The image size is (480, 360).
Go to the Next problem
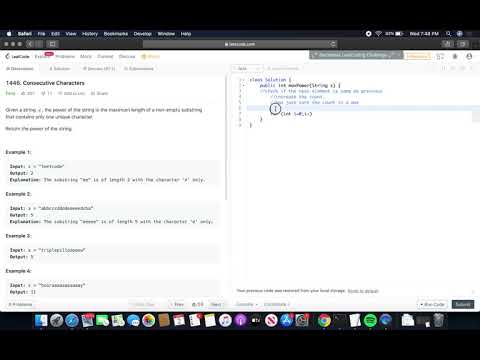point(216,304)
